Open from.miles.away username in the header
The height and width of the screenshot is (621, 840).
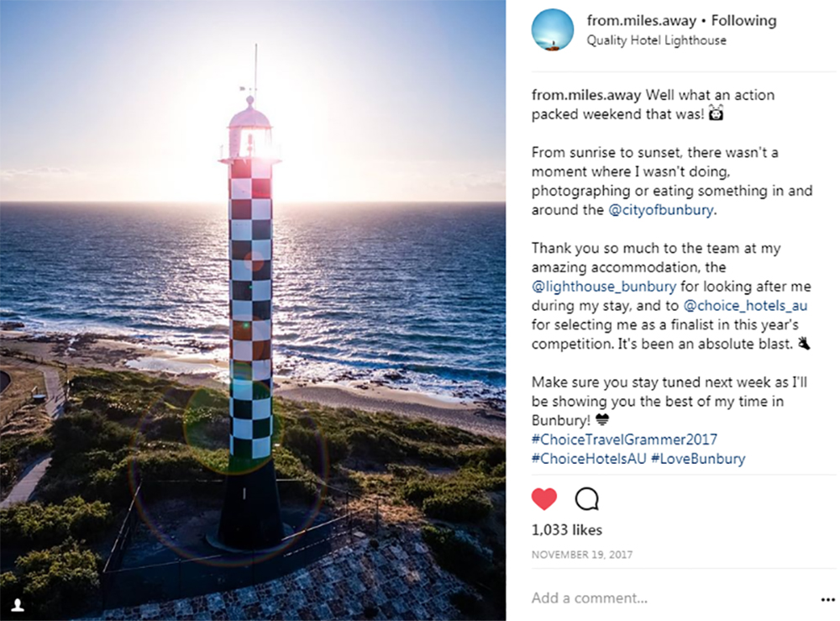(x=641, y=20)
